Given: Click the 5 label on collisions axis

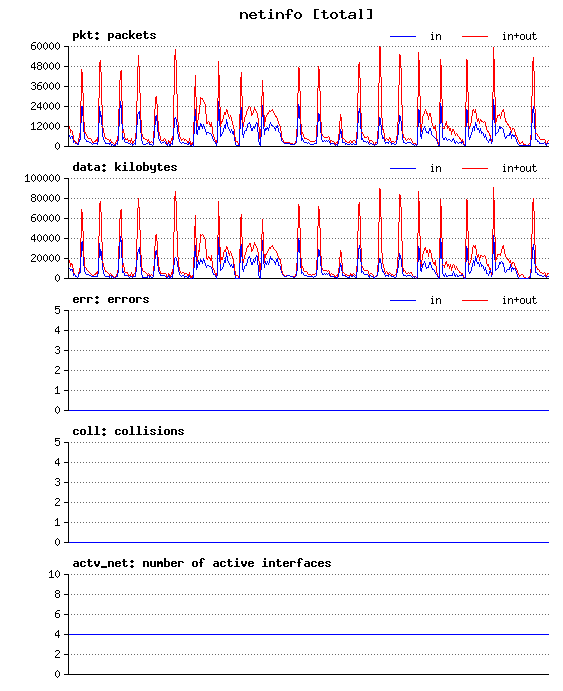Looking at the screenshot, I should tap(58, 442).
